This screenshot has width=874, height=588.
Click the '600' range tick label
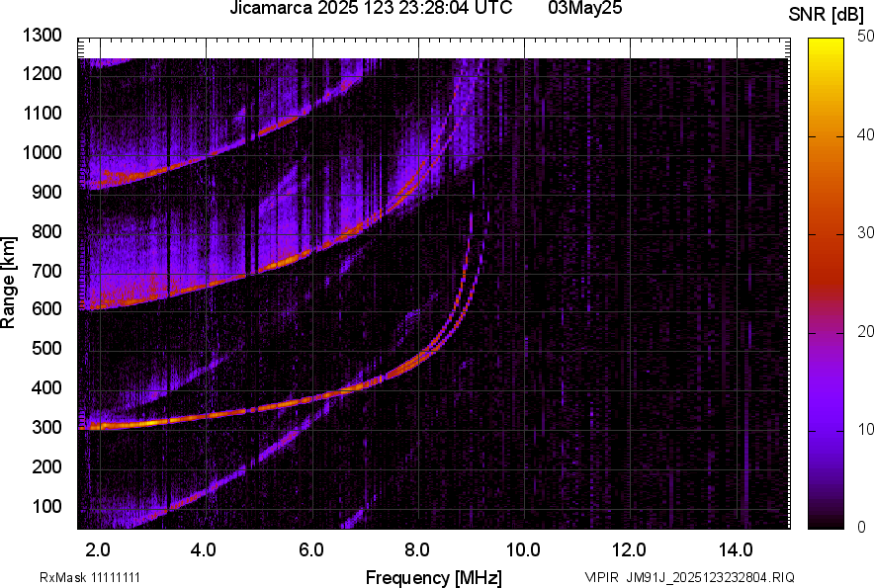(x=46, y=308)
